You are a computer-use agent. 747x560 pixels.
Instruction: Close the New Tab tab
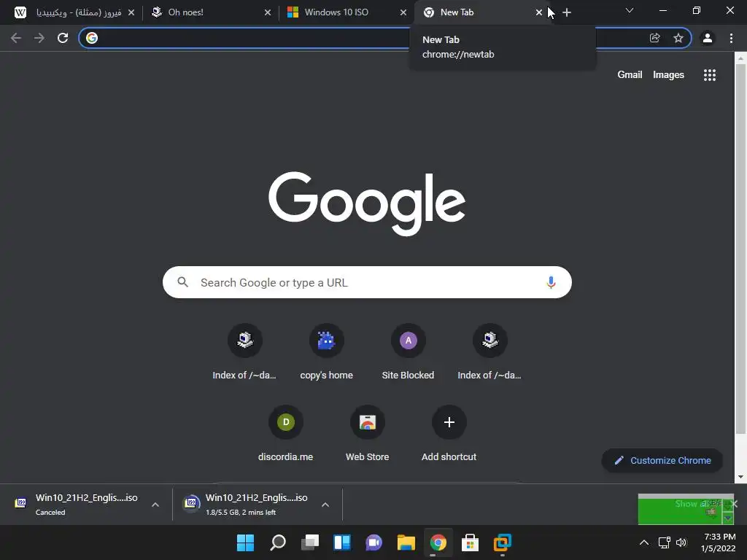click(539, 13)
